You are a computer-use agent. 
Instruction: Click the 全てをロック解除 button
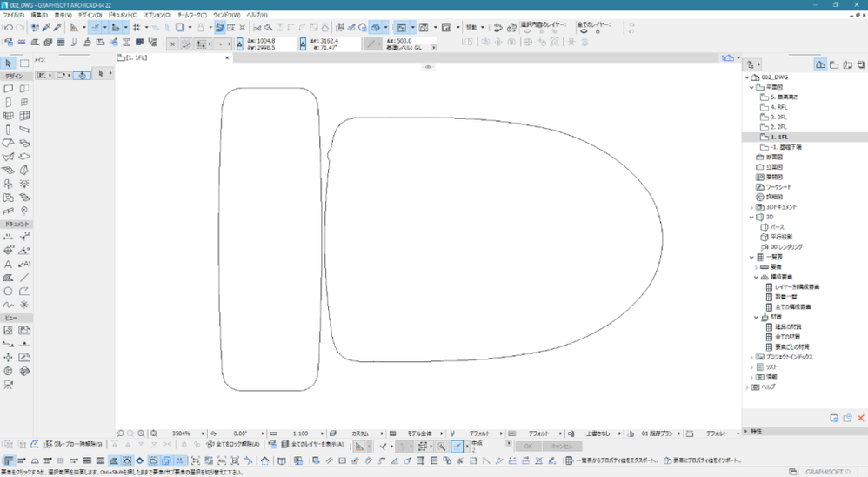pyautogui.click(x=233, y=445)
